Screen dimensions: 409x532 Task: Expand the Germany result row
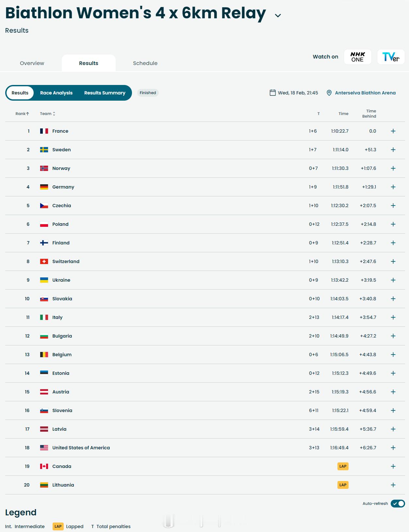(x=393, y=187)
